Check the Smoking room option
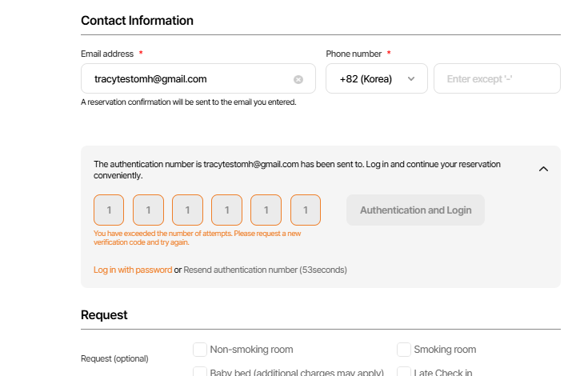588x376 pixels. (404, 350)
